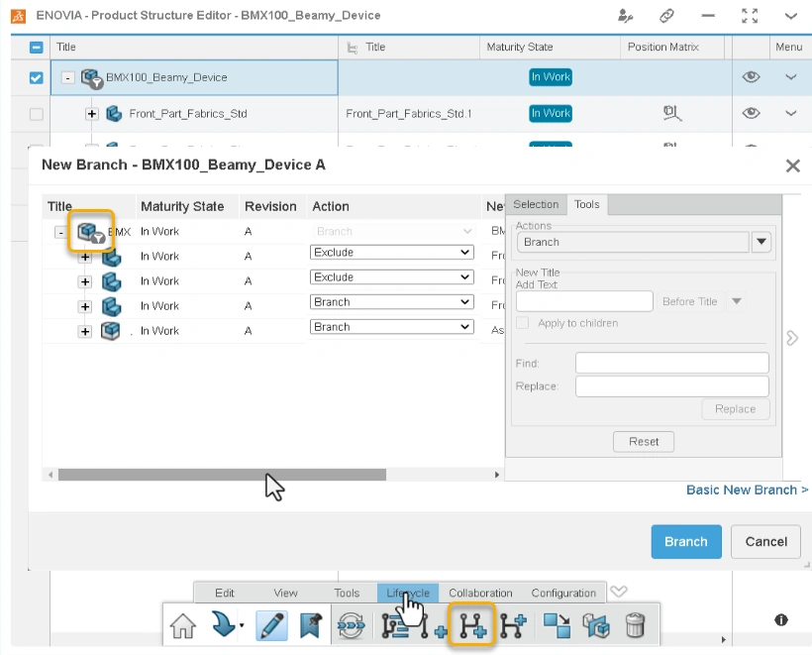The image size is (812, 655).
Task: Uncheck the BMX100_Beamy_Device row checkbox
Action: tap(37, 77)
